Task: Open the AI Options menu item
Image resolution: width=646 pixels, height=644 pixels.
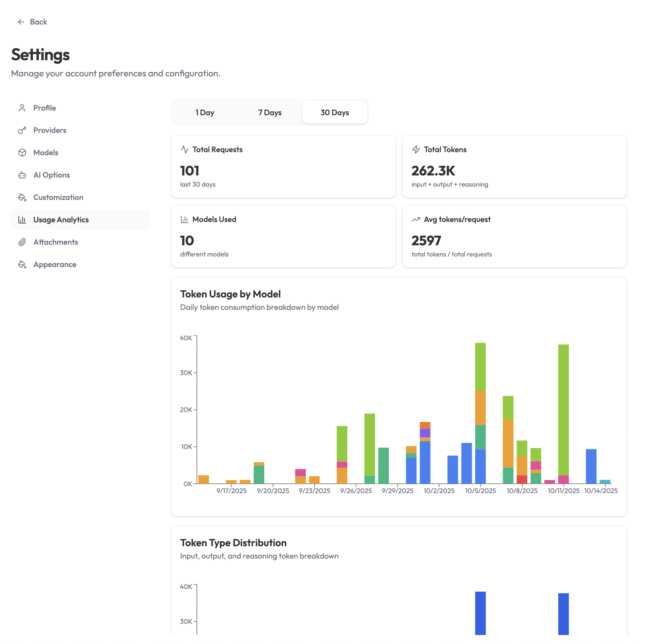Action: coord(52,175)
